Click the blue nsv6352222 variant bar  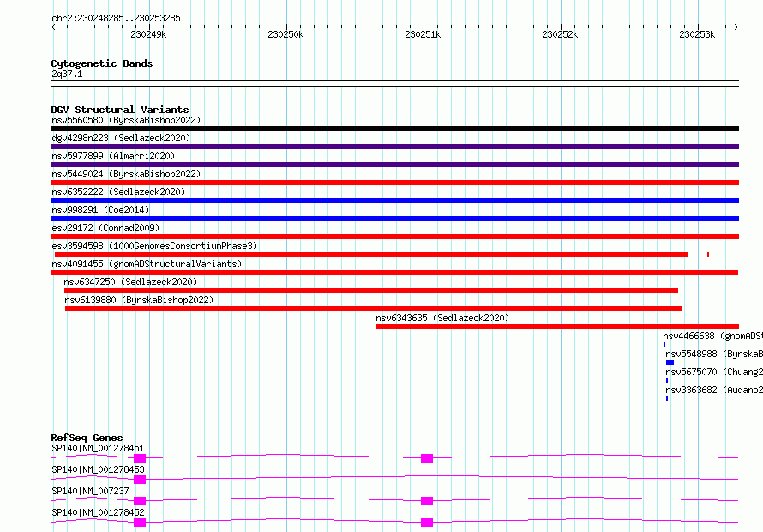point(394,200)
